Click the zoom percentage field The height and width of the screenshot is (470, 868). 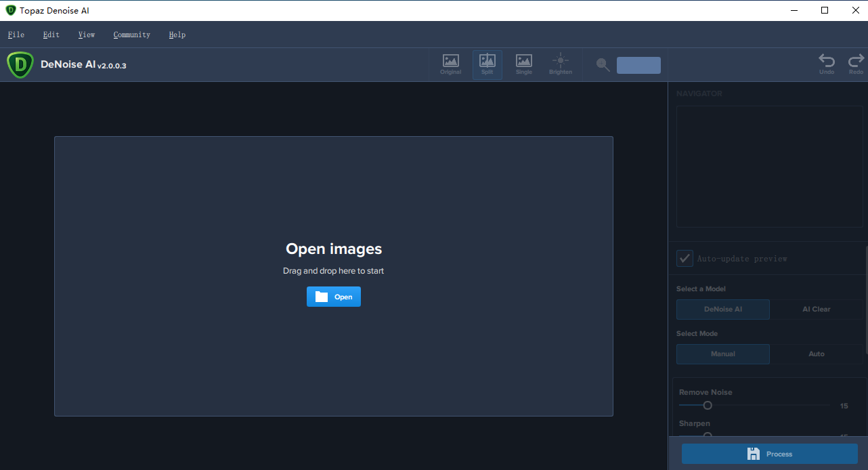638,65
